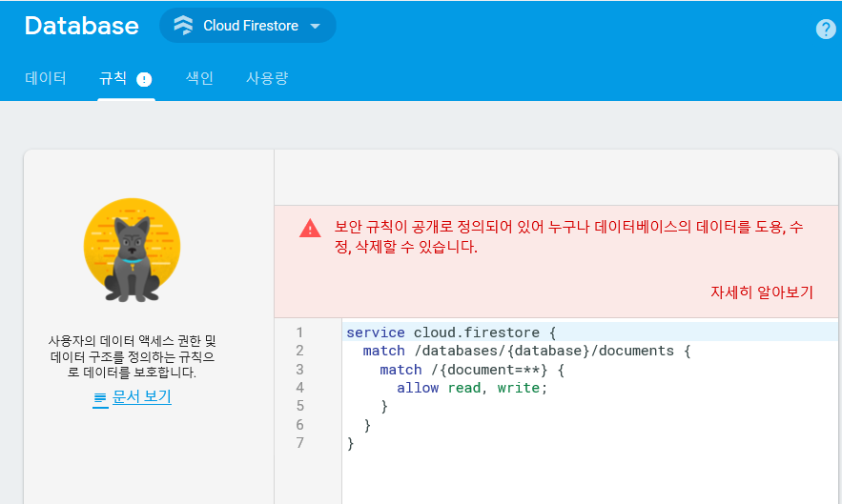Go to the 사용량 tab

267,78
